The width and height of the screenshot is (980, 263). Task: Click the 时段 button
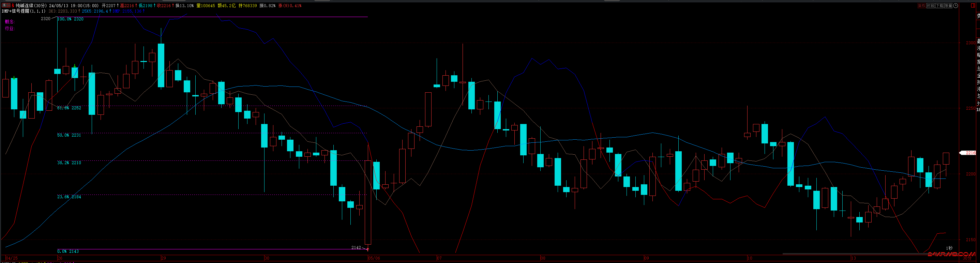(931, 6)
